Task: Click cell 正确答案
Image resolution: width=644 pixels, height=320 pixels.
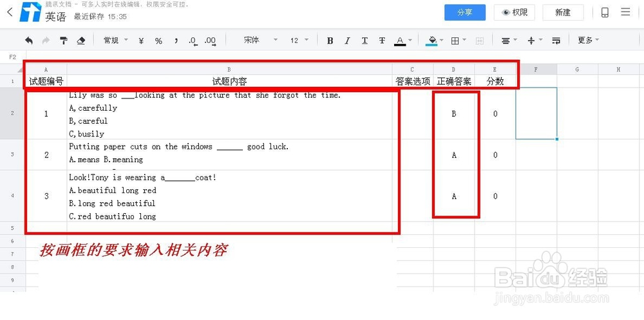Action: (x=454, y=81)
